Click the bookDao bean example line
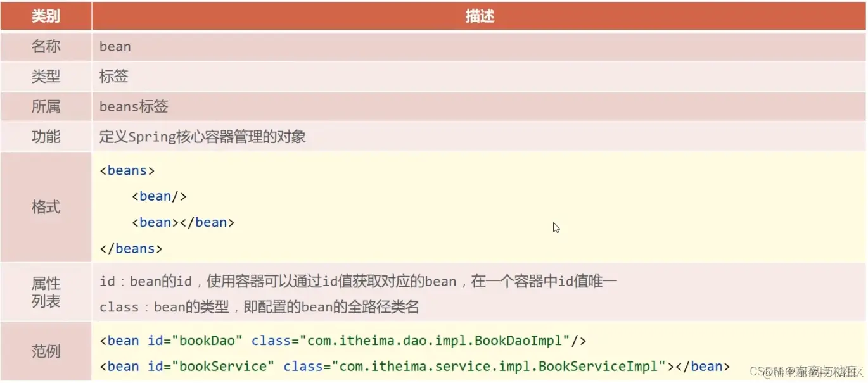Viewport: 868px width, 383px height. coord(343,341)
